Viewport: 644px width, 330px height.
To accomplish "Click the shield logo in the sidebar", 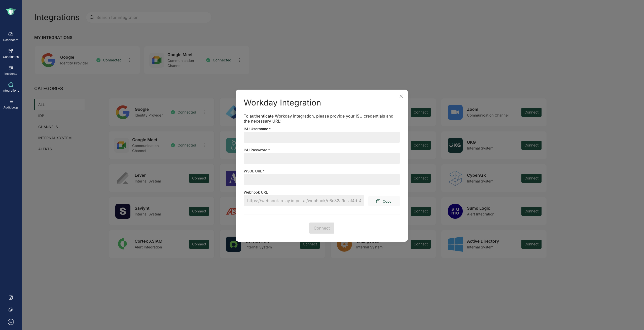I will point(11,12).
